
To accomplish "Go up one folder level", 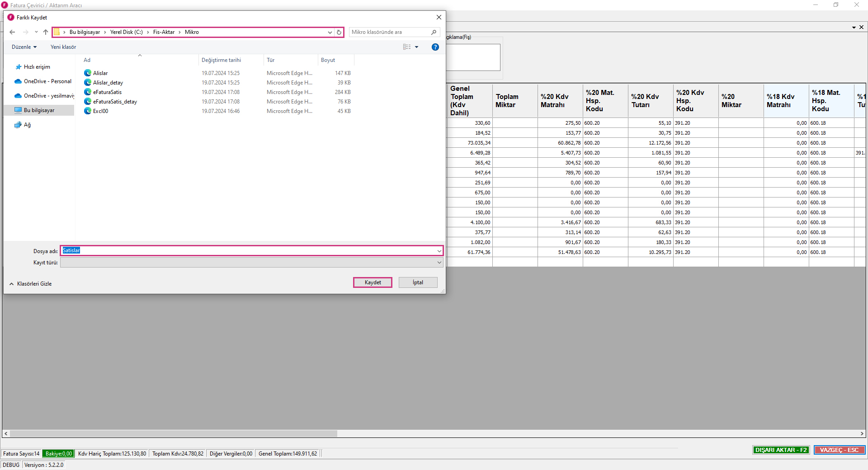I will pos(46,32).
